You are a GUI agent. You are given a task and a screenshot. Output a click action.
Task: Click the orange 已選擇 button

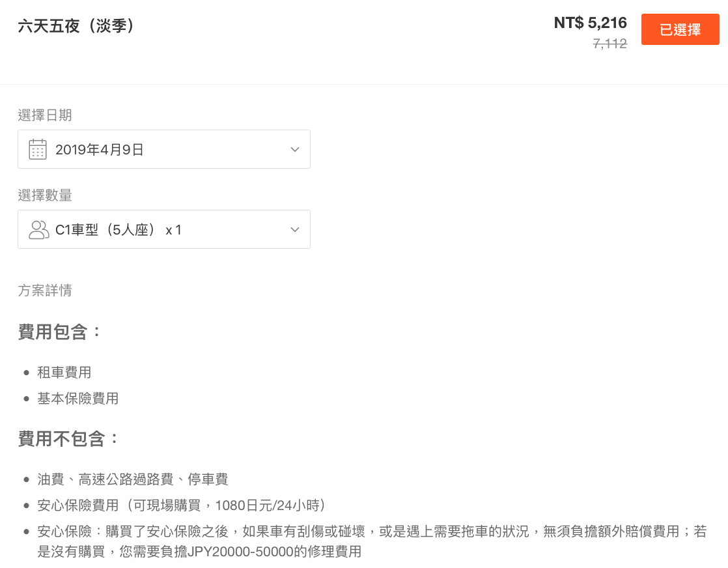(x=680, y=29)
